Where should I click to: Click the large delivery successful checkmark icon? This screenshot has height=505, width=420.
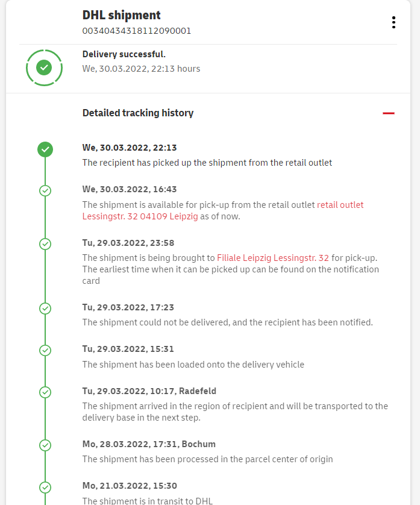tap(44, 67)
